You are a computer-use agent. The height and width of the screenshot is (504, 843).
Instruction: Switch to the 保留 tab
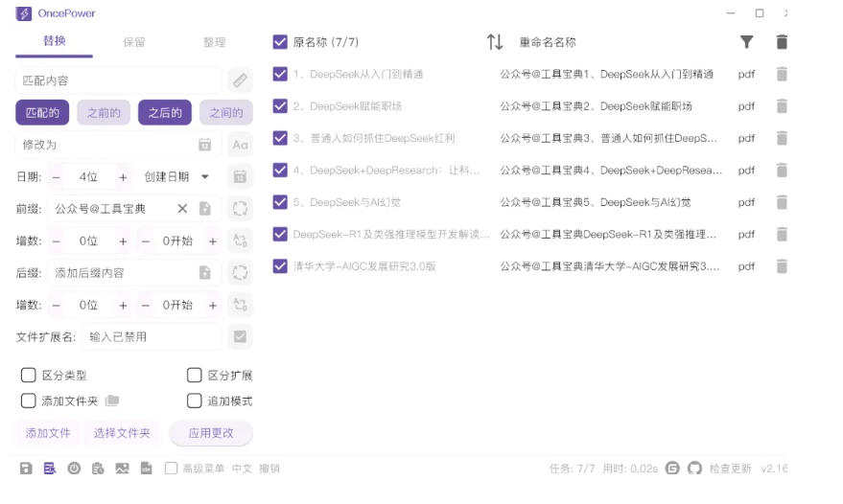coord(134,42)
